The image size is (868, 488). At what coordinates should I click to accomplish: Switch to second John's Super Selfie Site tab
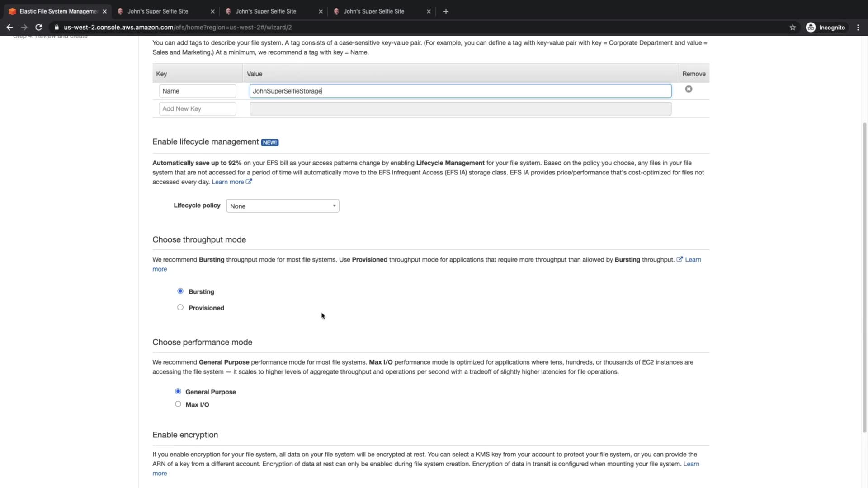tap(266, 11)
